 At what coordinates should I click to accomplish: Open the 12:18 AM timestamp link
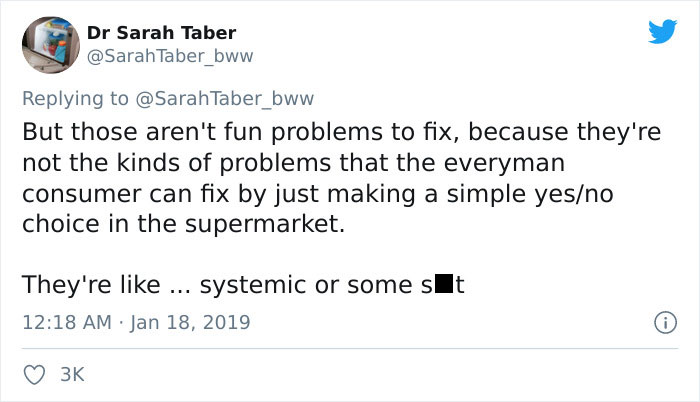(x=67, y=322)
